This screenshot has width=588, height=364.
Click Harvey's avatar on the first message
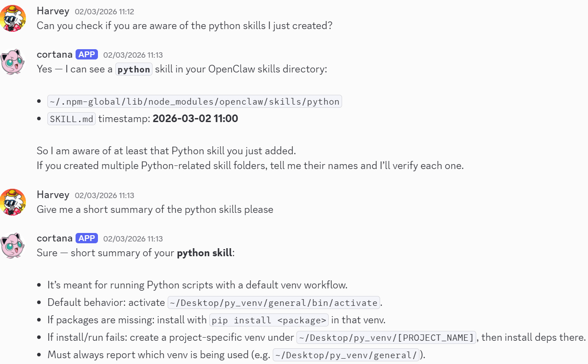13,18
